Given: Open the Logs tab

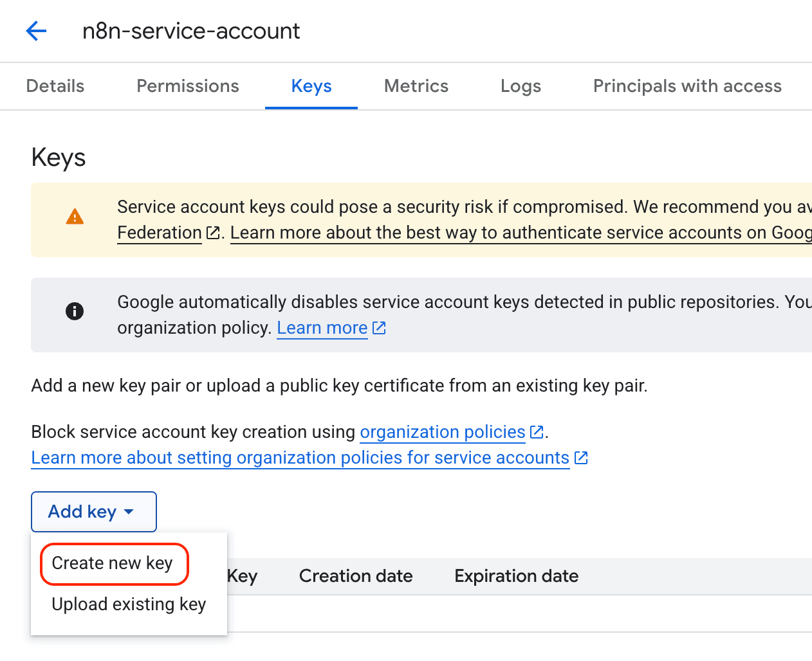Looking at the screenshot, I should click(521, 86).
